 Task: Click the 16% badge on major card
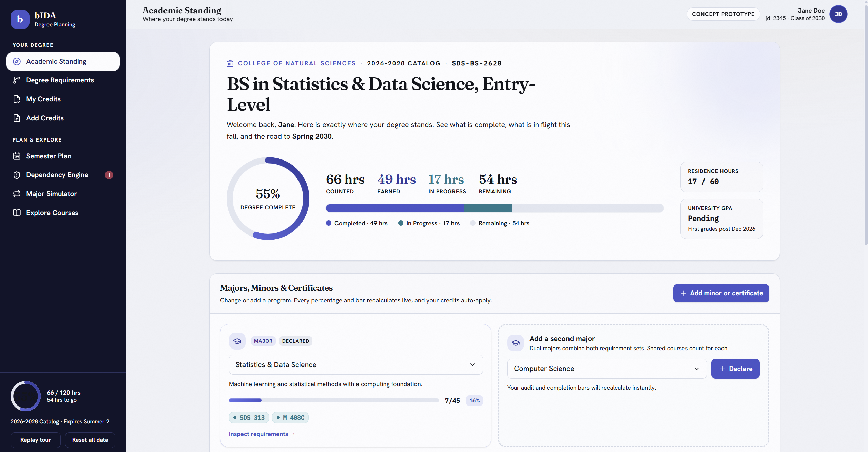[x=475, y=400]
